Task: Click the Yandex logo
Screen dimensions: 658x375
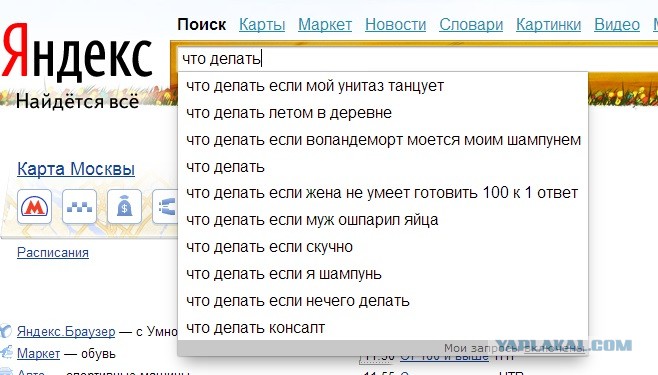Action: point(77,53)
